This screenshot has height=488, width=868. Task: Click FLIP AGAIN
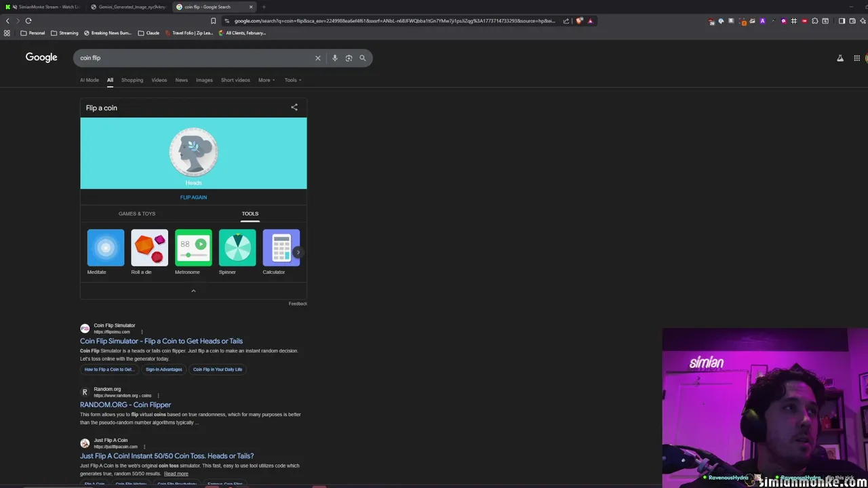click(x=193, y=197)
